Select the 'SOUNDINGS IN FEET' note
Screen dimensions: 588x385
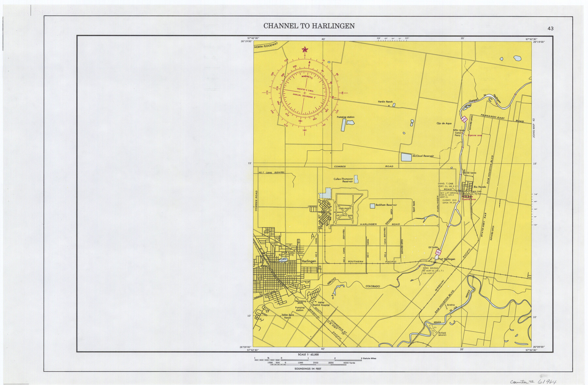pos(308,369)
